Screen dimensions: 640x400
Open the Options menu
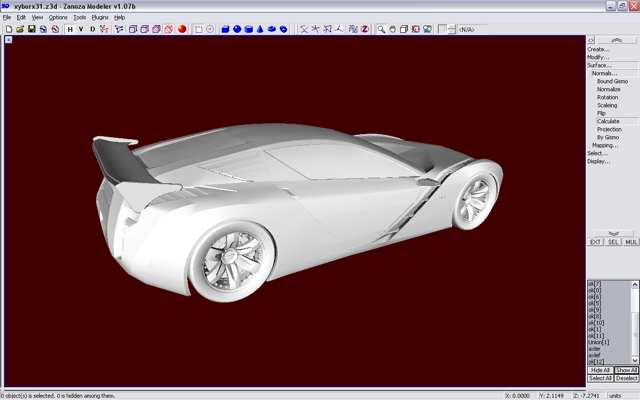(58, 17)
